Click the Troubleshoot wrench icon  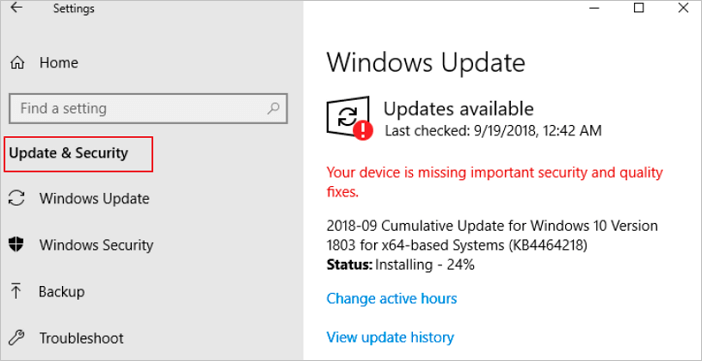pyautogui.click(x=17, y=338)
